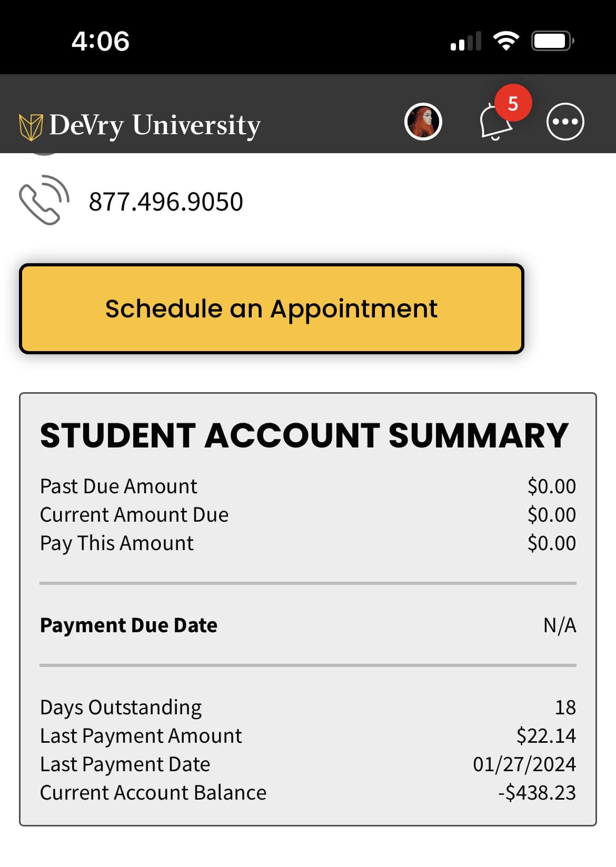
Task: Click Schedule an Appointment button
Action: 272,308
